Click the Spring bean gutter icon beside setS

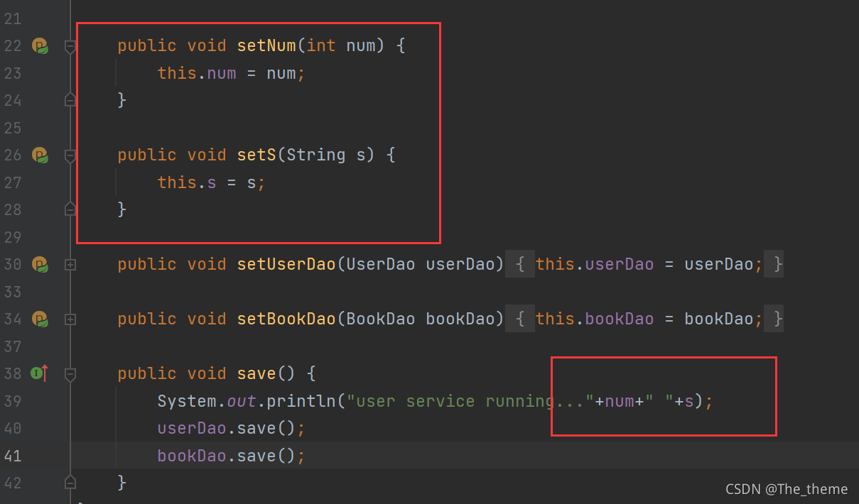40,155
